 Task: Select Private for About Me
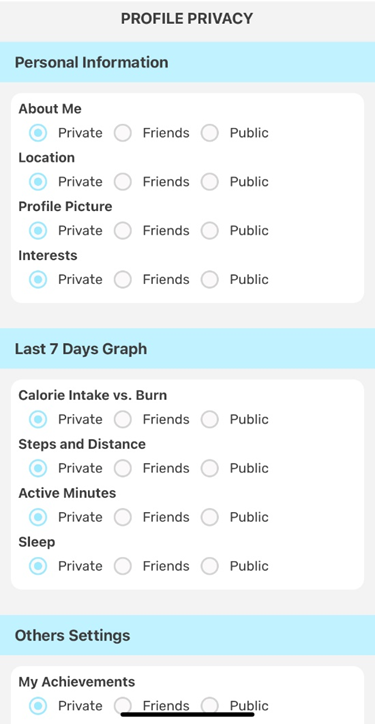pos(38,133)
